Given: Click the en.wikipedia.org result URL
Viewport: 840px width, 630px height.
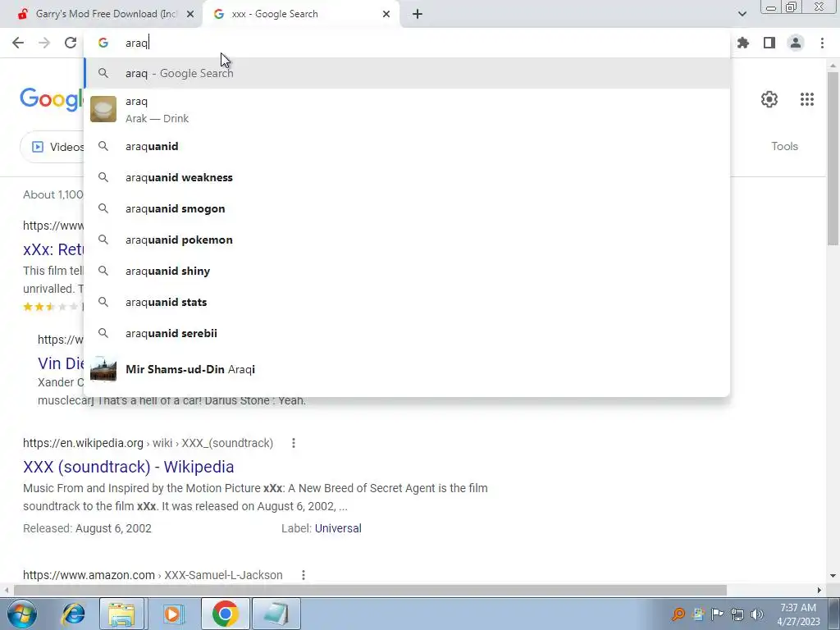Looking at the screenshot, I should click(x=148, y=443).
